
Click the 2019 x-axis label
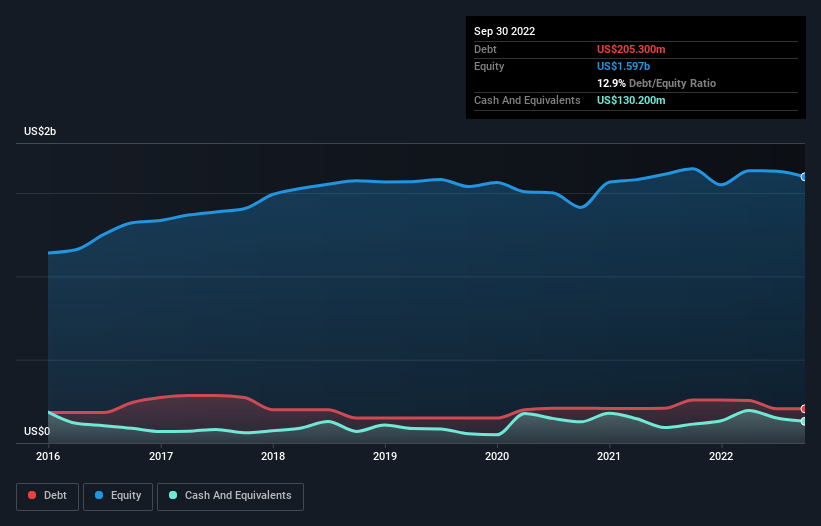click(385, 456)
